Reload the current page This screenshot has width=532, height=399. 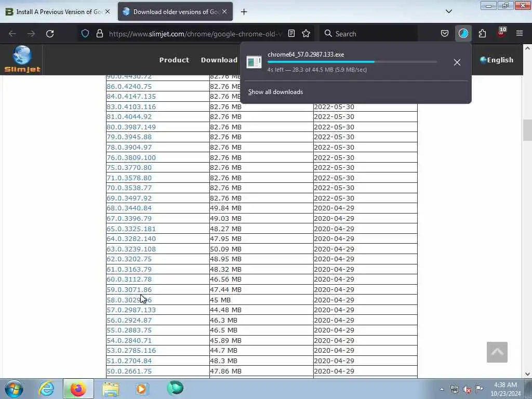click(x=50, y=34)
